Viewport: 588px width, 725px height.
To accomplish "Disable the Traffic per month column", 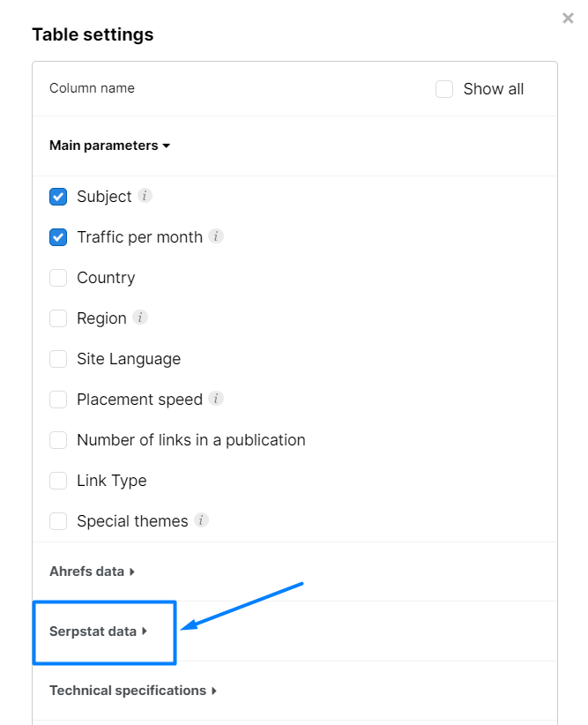I will (57, 236).
